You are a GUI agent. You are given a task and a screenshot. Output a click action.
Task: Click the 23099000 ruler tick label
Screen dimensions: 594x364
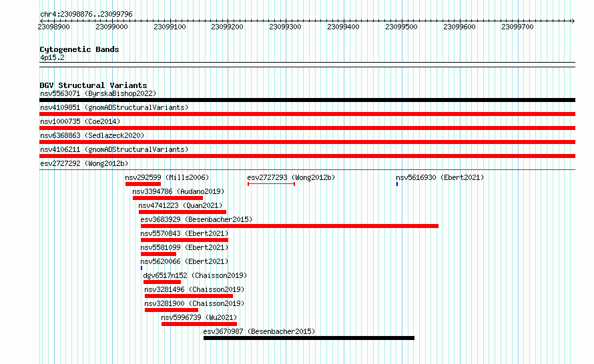[x=111, y=27]
